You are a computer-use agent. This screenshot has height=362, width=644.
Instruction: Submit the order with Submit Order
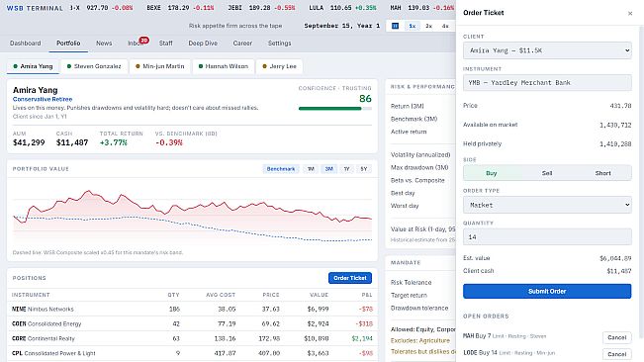547,291
